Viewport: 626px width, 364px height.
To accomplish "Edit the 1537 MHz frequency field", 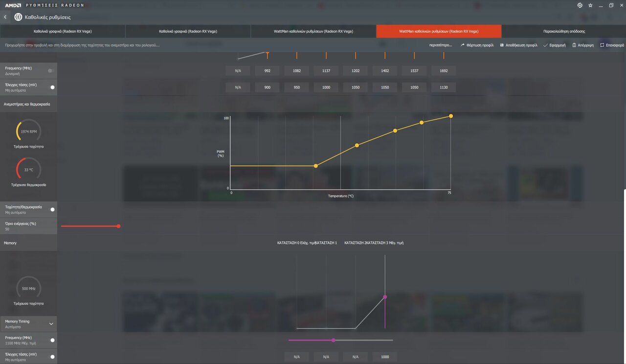I will click(x=414, y=71).
